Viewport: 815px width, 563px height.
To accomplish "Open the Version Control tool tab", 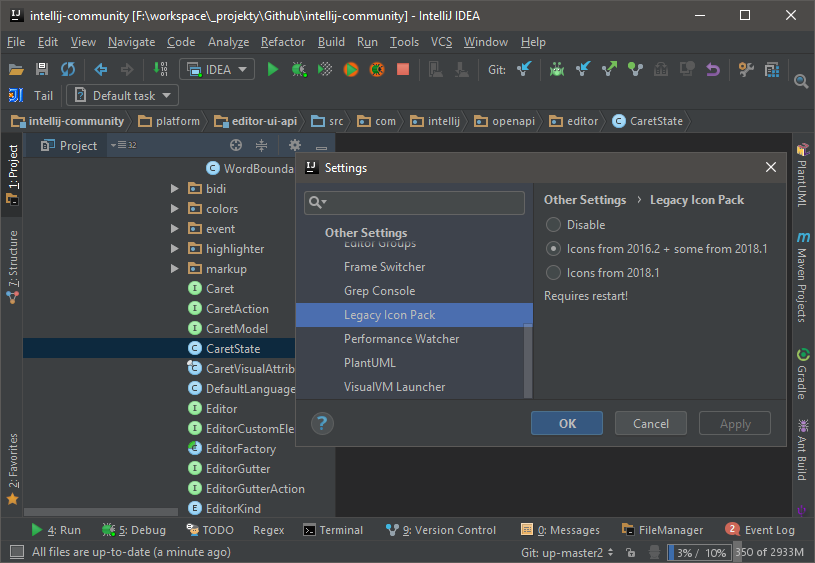I will [441, 530].
